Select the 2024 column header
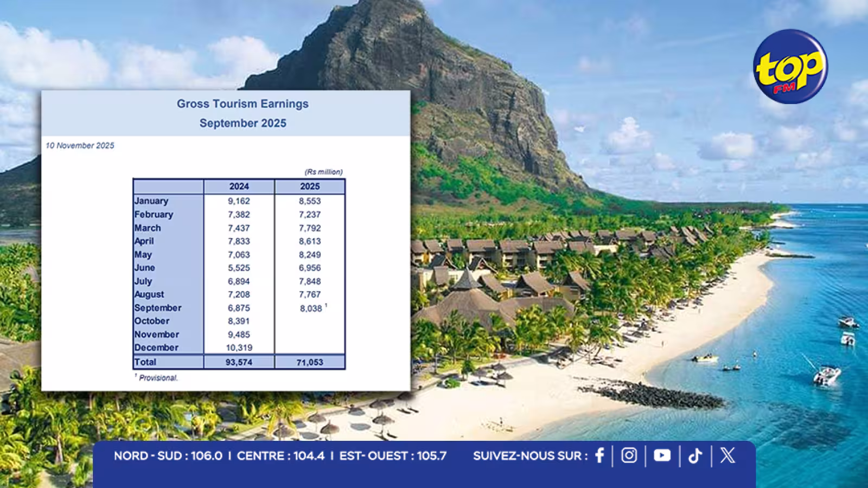The image size is (868, 488). tap(239, 186)
